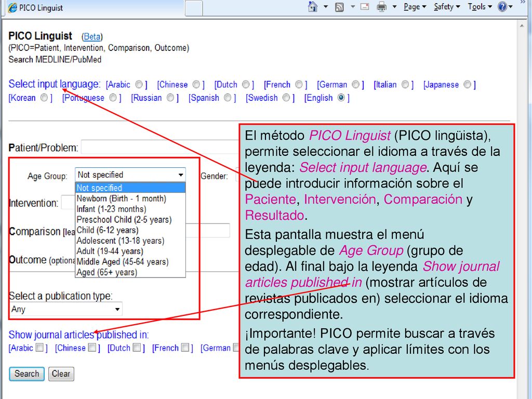Choose Adolescent (13-18 years) option

[130, 241]
